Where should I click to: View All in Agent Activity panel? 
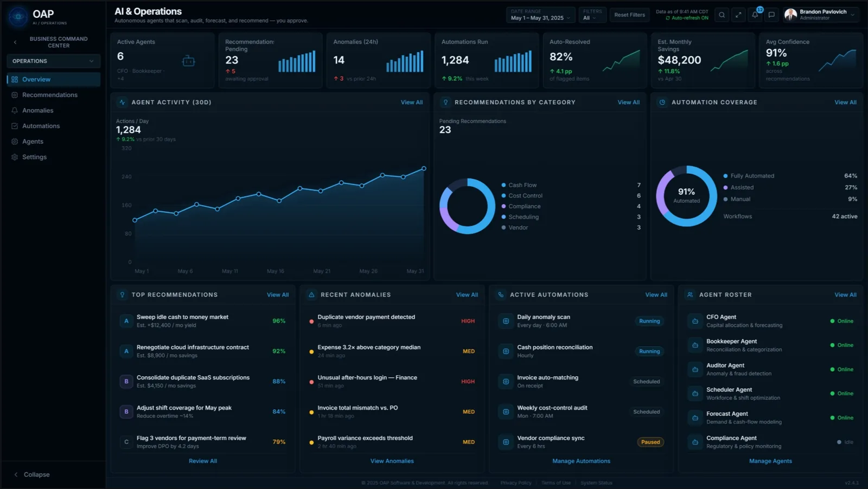coord(412,103)
